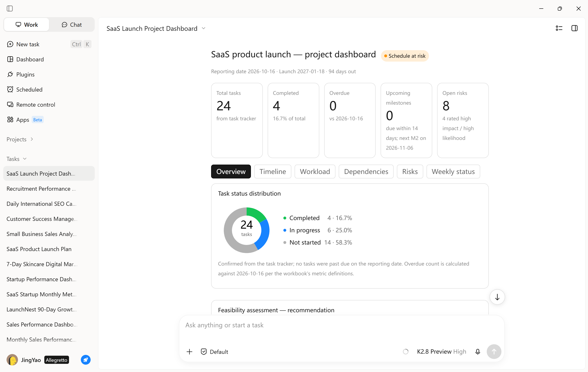Viewport: 588px width, 372px height.
Task: Switch to Work mode
Action: (x=27, y=25)
